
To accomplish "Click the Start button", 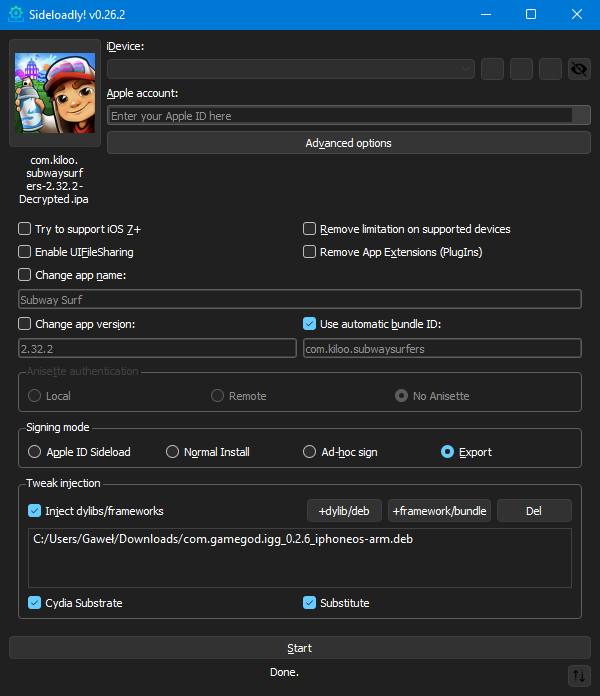I will (300, 648).
